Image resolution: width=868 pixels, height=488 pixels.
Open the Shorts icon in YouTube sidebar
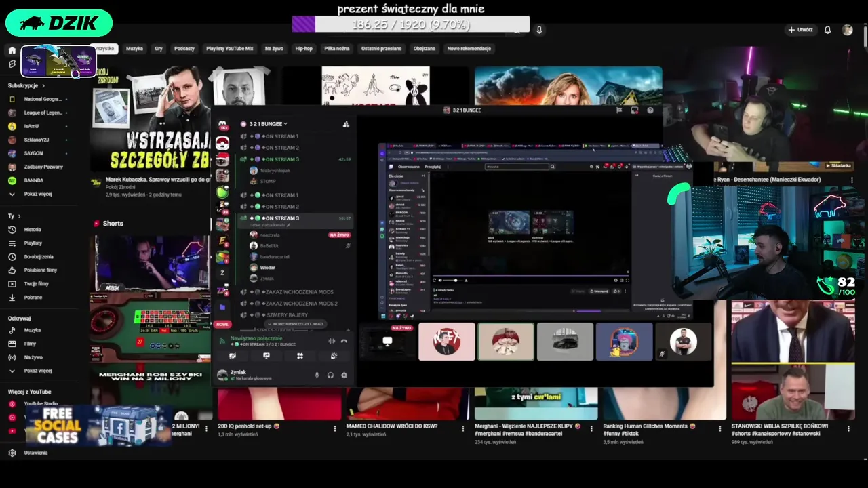[x=12, y=64]
